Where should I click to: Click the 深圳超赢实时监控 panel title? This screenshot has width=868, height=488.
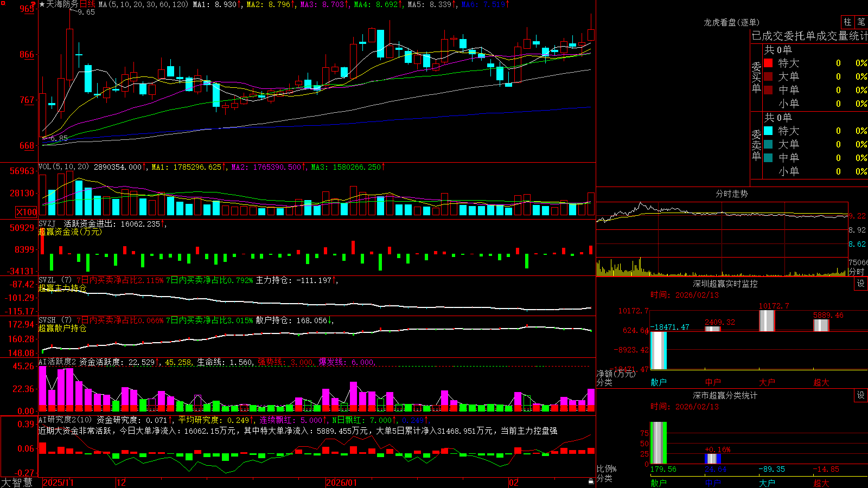pos(725,284)
